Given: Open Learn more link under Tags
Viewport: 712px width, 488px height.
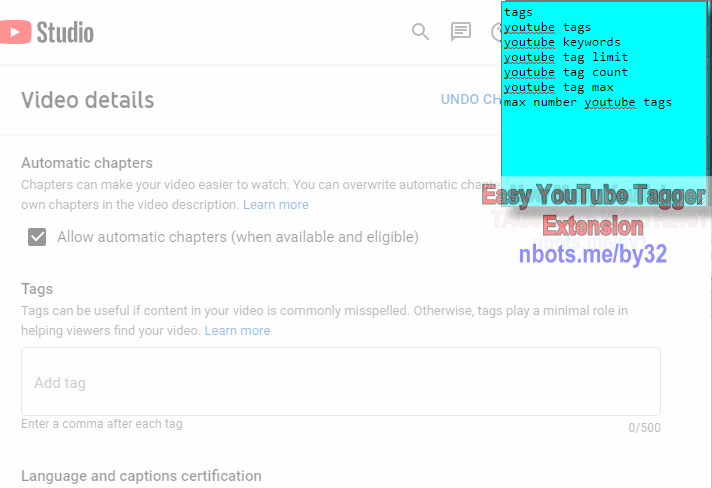Looking at the screenshot, I should pyautogui.click(x=237, y=330).
